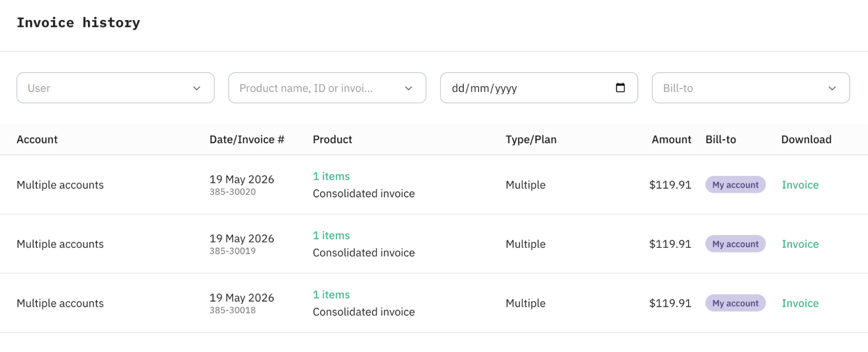Click 'Multiple' type in row 385-30018

(x=525, y=303)
